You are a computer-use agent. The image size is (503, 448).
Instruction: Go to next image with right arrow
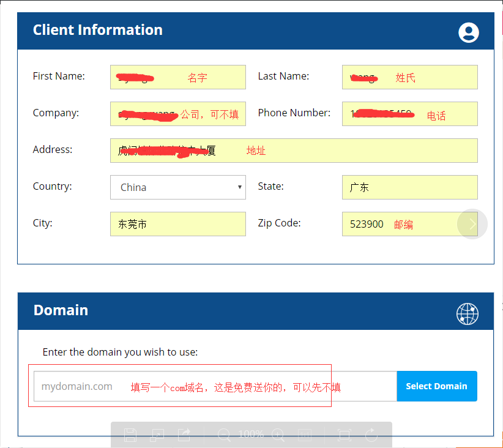pyautogui.click(x=472, y=224)
